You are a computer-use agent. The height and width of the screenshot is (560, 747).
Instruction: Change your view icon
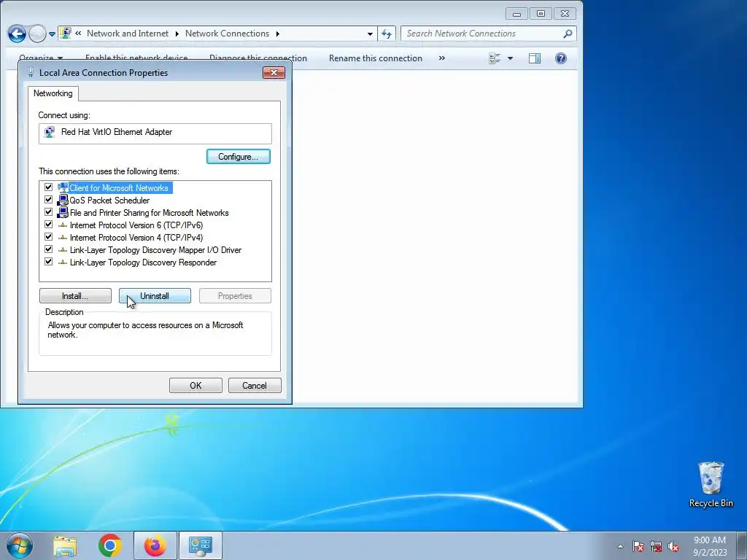[x=495, y=58]
